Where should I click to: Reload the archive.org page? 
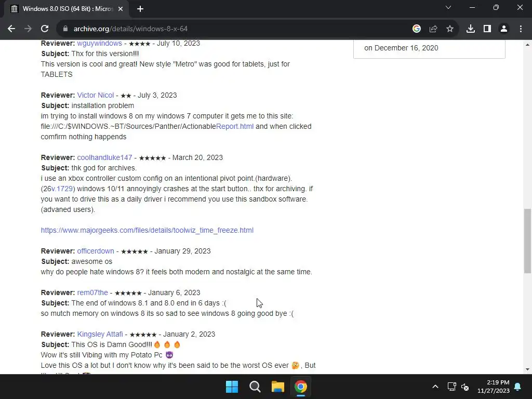pos(45,29)
